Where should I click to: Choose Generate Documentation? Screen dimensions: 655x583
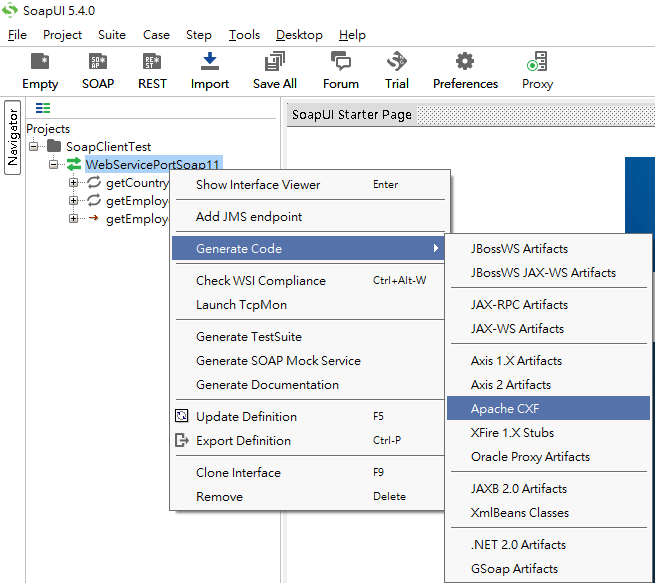pyautogui.click(x=310, y=385)
